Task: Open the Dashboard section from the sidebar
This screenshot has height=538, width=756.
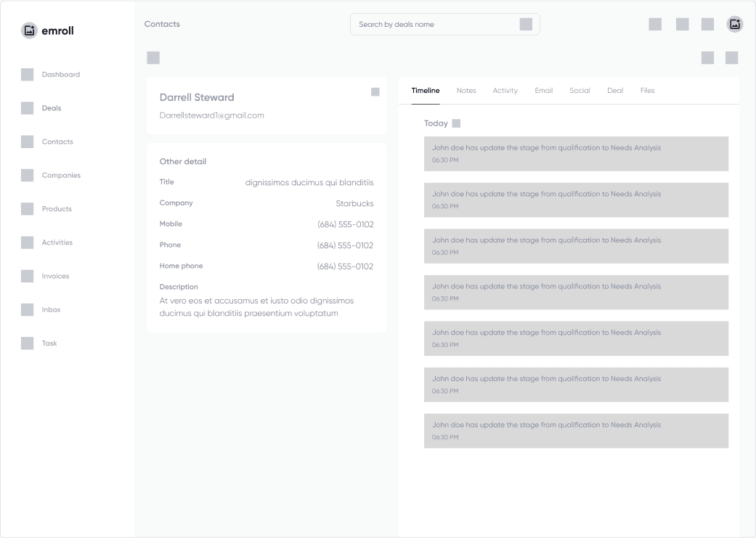Action: coord(28,74)
